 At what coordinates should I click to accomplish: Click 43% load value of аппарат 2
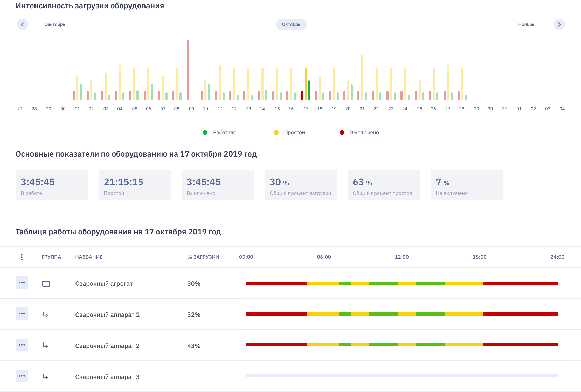click(194, 346)
